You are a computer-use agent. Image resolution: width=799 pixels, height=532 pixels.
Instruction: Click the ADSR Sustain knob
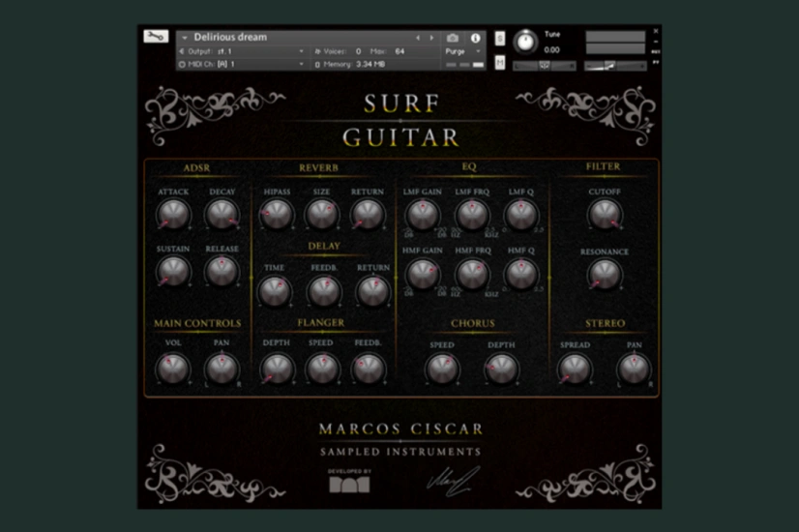173,271
